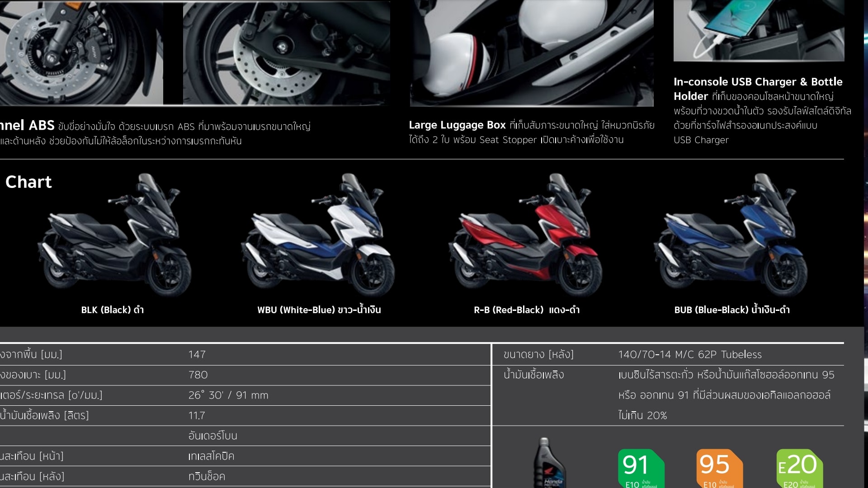Click the front ABS brake disc photo

click(81, 52)
